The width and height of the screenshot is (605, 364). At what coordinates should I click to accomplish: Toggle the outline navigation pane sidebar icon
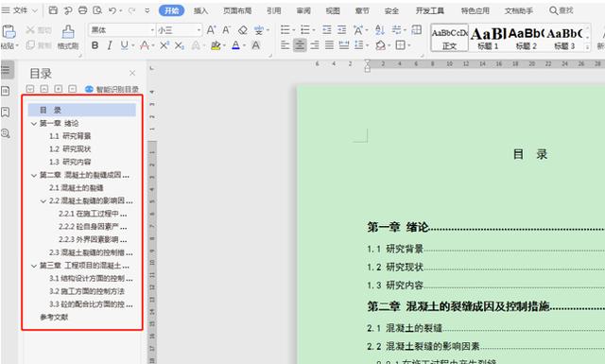click(x=7, y=70)
